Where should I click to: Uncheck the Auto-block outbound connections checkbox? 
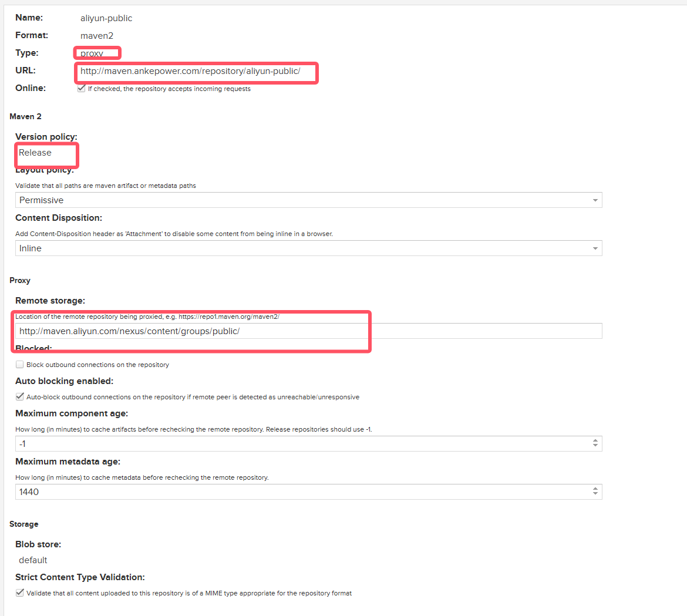[20, 397]
